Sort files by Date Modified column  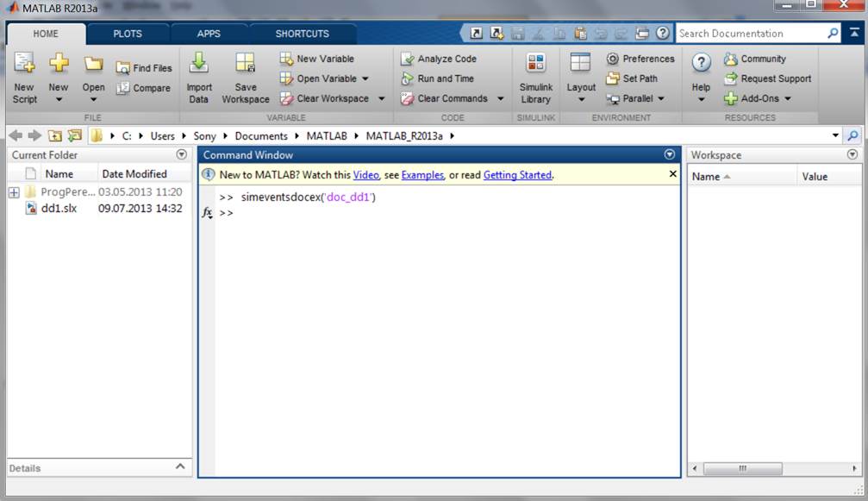point(134,174)
